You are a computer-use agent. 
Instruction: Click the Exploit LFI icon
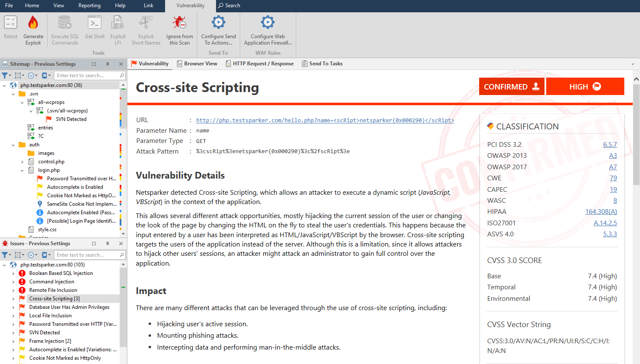[x=118, y=22]
